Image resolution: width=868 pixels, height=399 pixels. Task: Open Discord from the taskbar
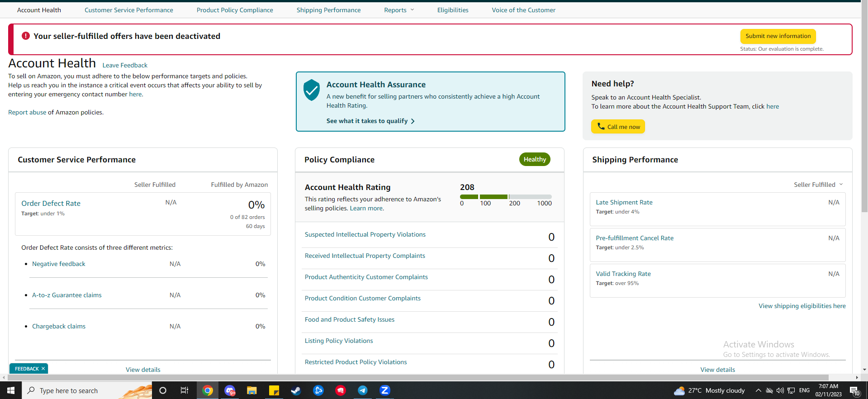coord(230,390)
